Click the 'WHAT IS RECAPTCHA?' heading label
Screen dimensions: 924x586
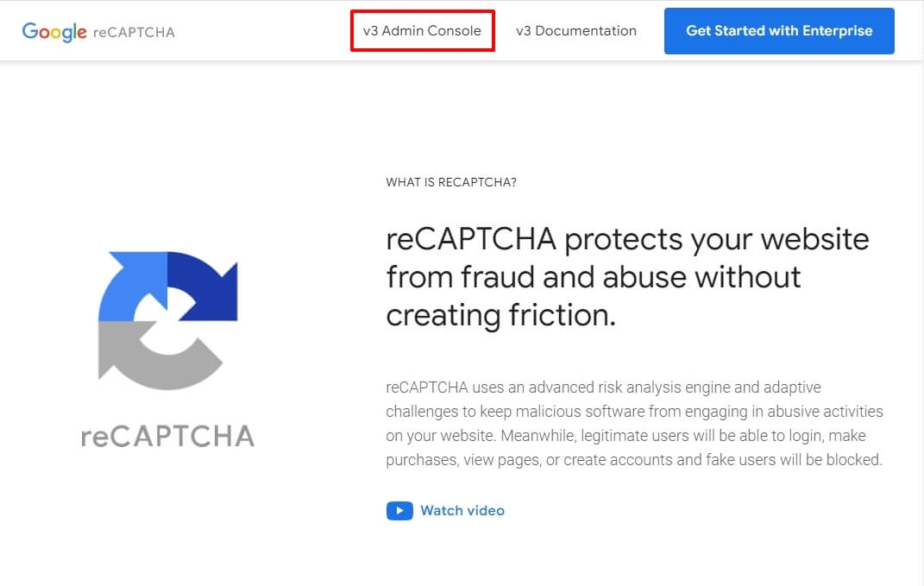451,182
